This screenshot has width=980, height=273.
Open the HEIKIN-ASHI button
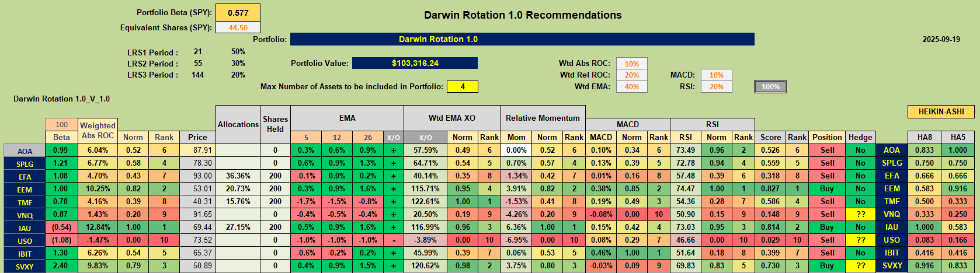[941, 111]
